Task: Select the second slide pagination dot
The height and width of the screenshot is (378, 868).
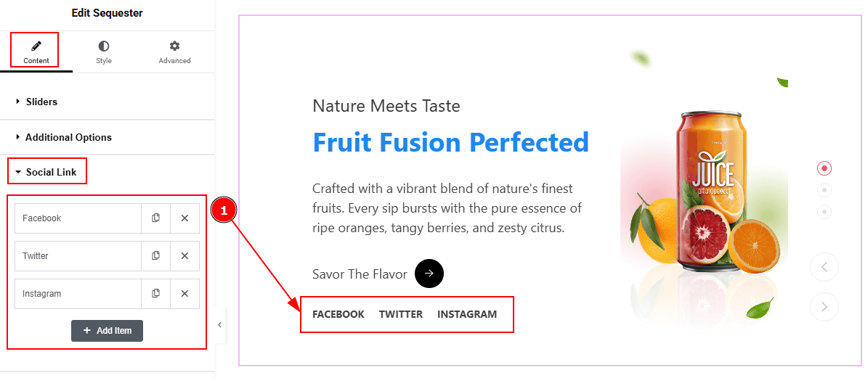Action: [824, 190]
